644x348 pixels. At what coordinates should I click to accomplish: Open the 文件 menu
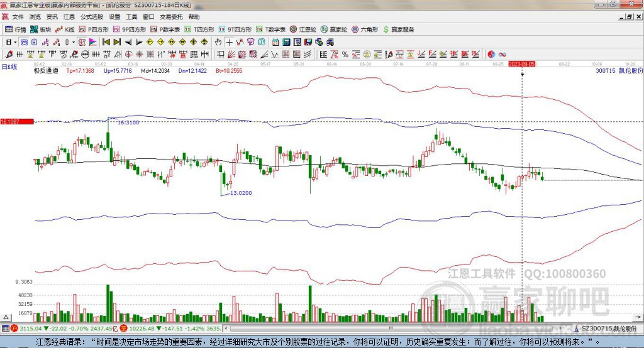pos(18,17)
